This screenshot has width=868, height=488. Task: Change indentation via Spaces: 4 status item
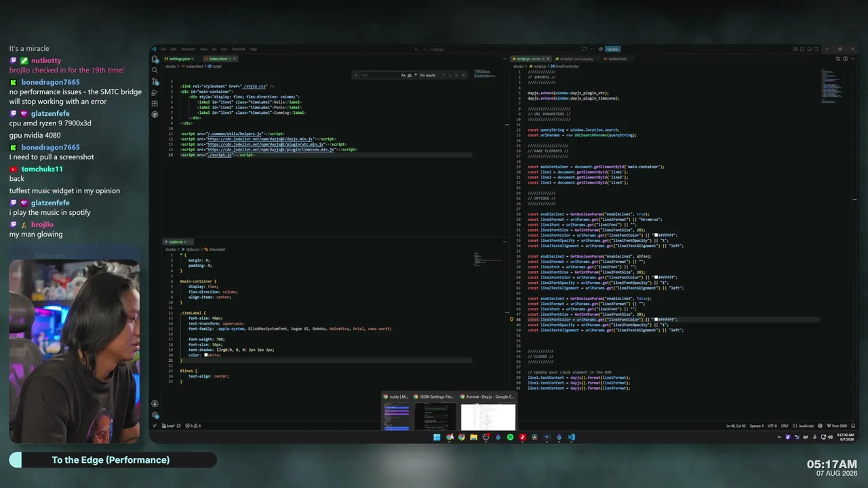[x=757, y=426]
